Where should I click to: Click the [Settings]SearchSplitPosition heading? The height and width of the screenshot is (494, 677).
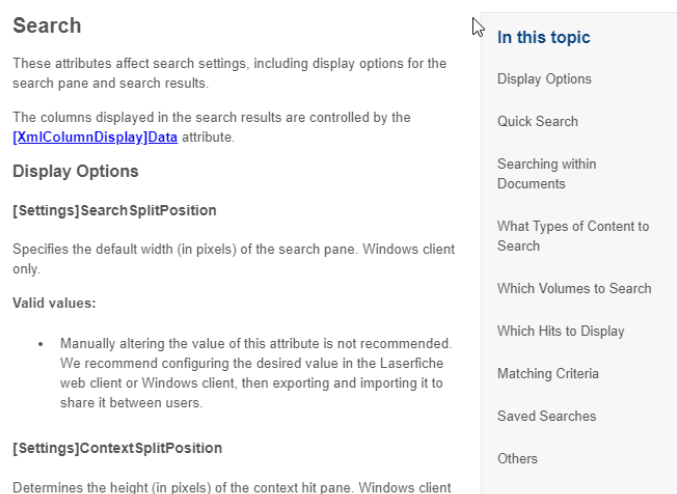click(x=114, y=211)
